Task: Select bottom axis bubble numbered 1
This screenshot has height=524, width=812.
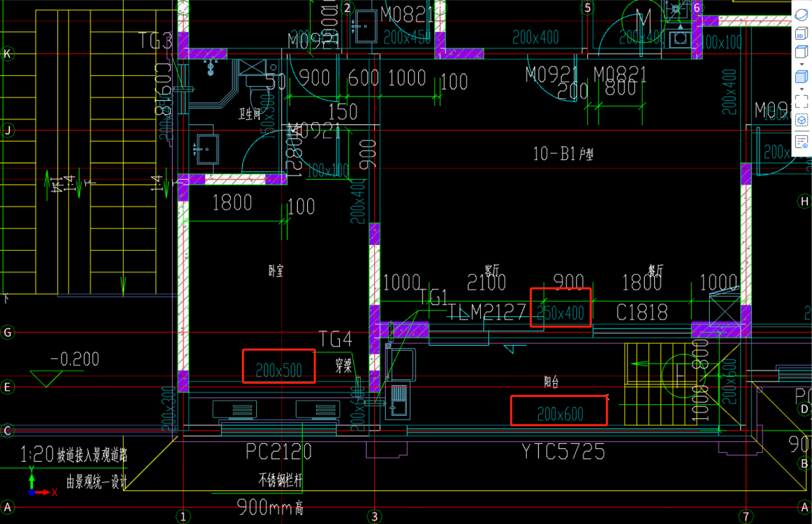Action: tap(183, 516)
